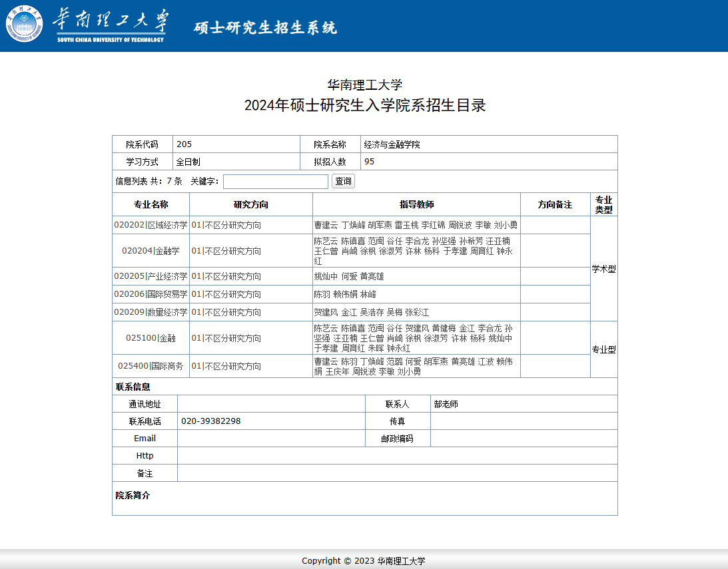The image size is (728, 569).
Task: Click the 硕士研究生招生系统 header title
Action: point(265,28)
